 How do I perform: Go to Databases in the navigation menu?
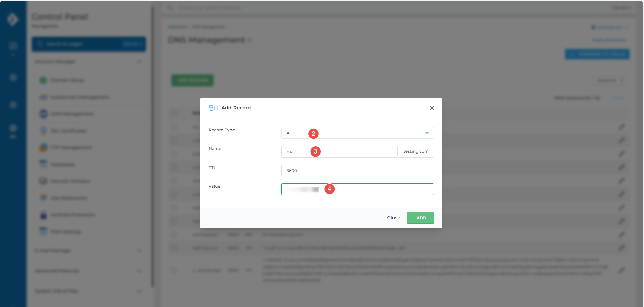click(x=63, y=165)
